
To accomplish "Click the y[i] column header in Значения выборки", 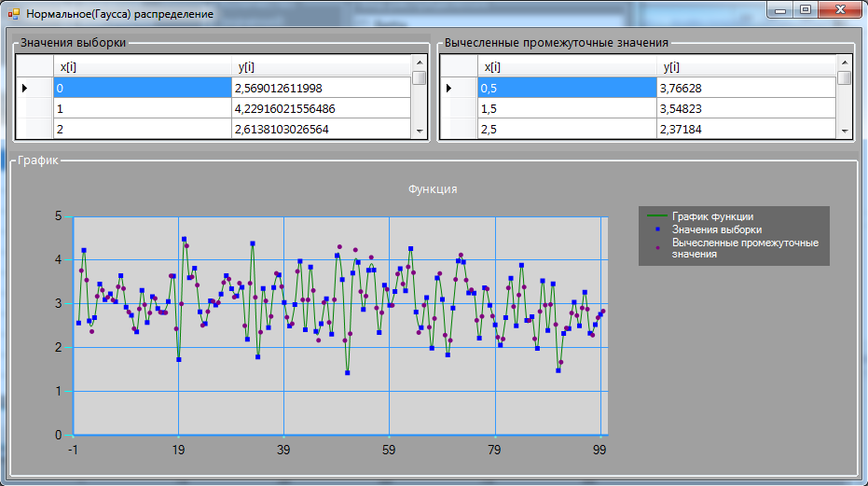I will [322, 66].
